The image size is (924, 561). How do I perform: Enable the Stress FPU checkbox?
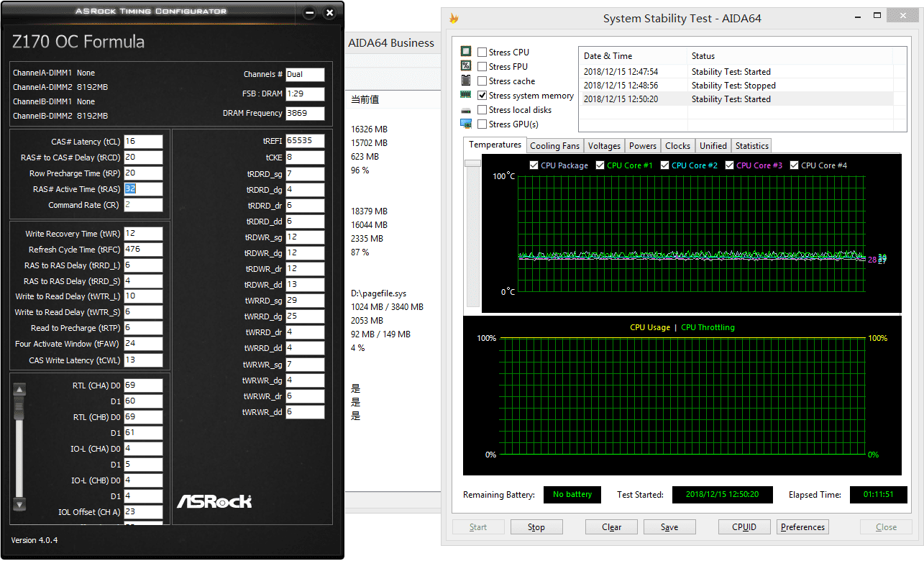482,66
